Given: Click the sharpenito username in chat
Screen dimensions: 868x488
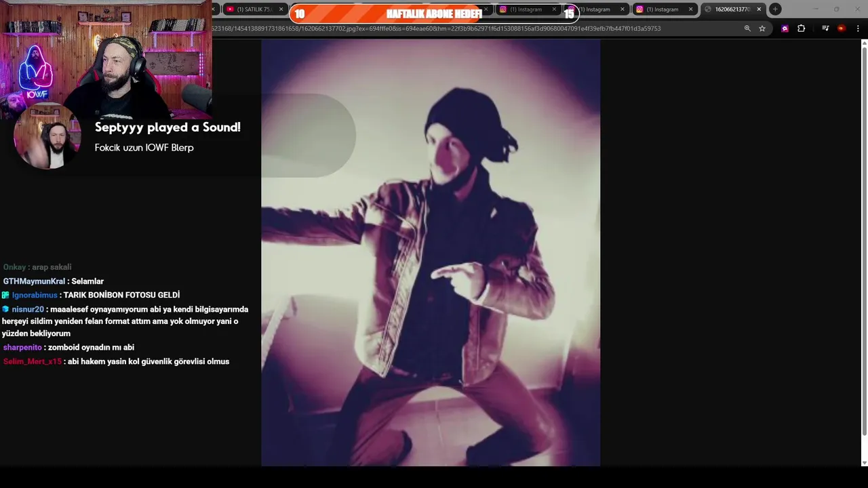Looking at the screenshot, I should (22, 348).
